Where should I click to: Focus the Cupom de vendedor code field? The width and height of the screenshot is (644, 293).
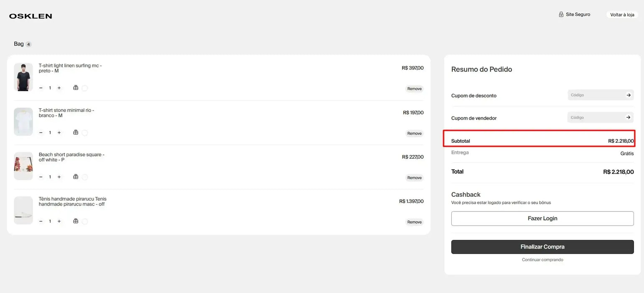[x=595, y=118]
